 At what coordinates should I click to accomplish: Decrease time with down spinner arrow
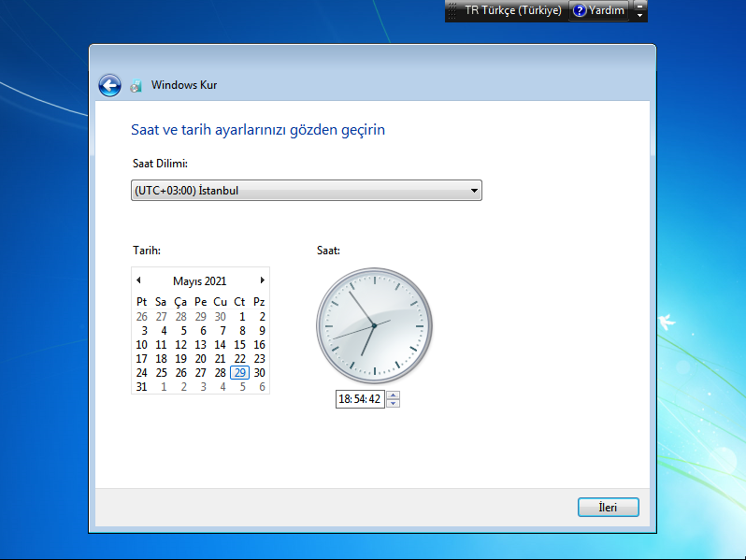(394, 403)
